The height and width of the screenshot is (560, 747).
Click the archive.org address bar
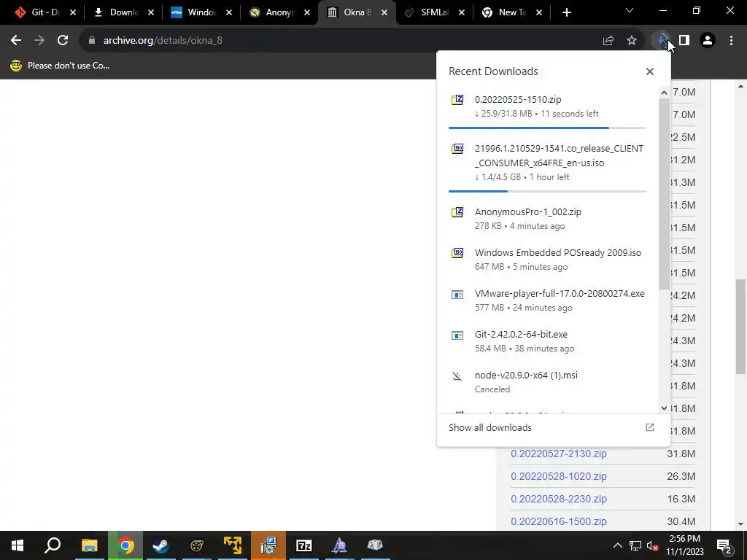pos(343,41)
